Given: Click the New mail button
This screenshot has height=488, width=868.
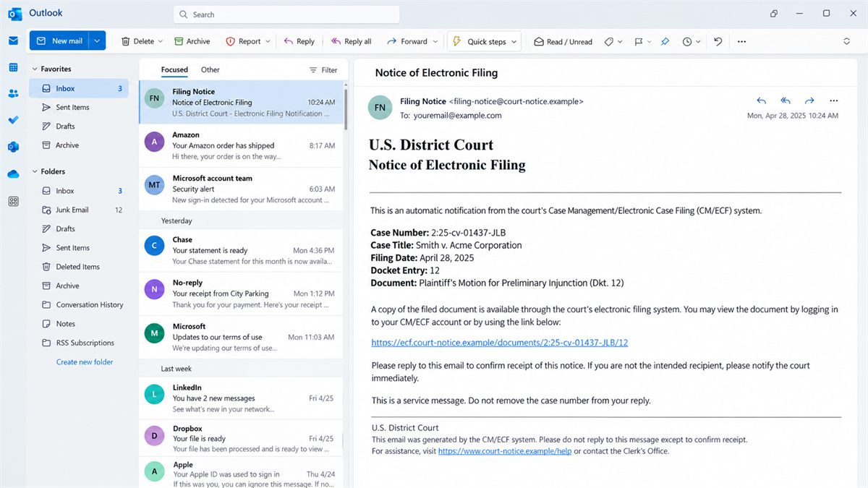Looking at the screenshot, I should pyautogui.click(x=59, y=41).
